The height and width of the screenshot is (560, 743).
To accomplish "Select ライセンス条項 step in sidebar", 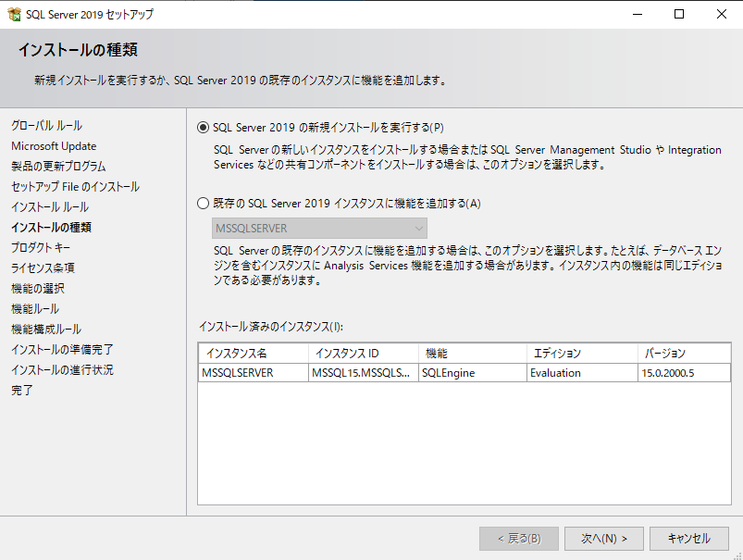I will [43, 268].
